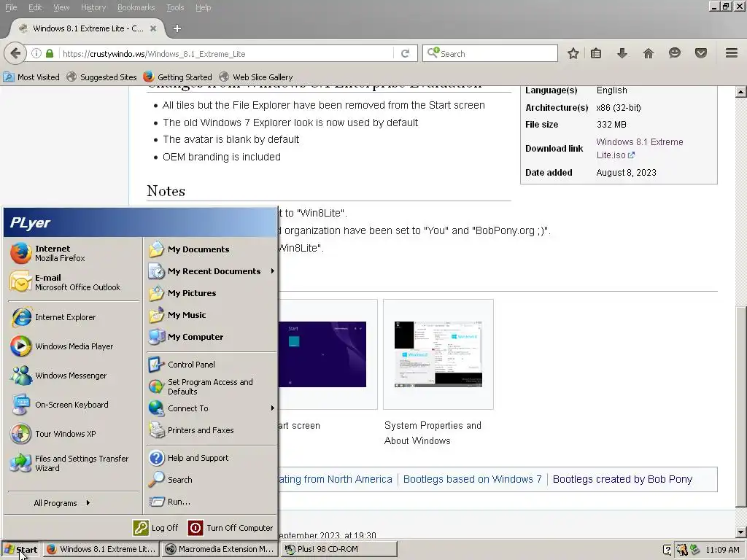This screenshot has height=560, width=747.
Task: Open My Music folder
Action: tap(211, 315)
